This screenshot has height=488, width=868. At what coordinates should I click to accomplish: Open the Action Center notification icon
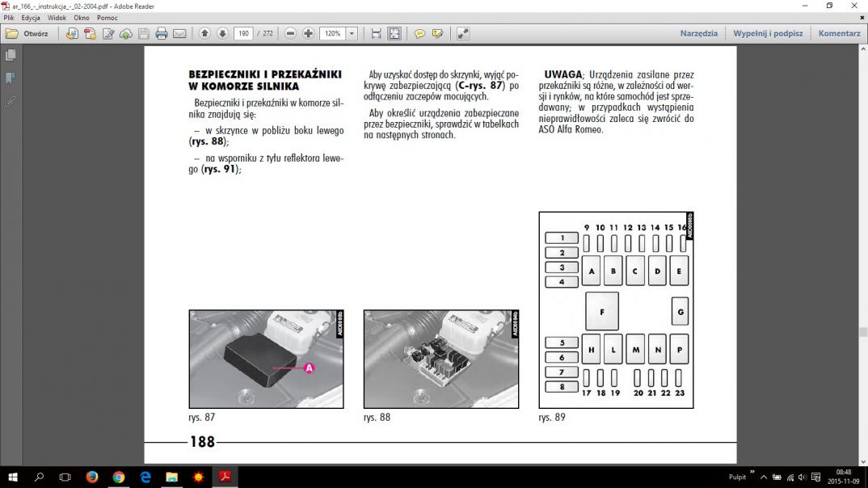click(816, 477)
